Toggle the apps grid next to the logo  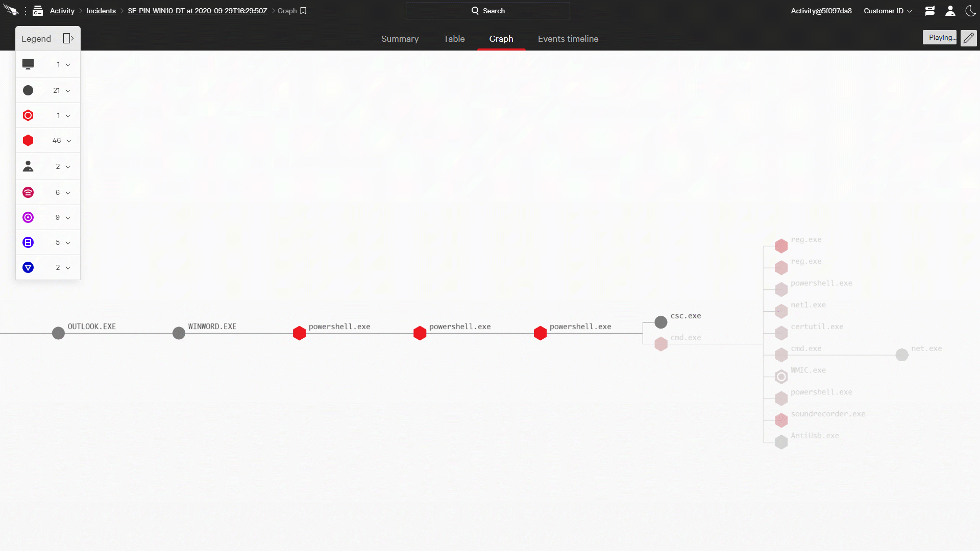pos(37,10)
